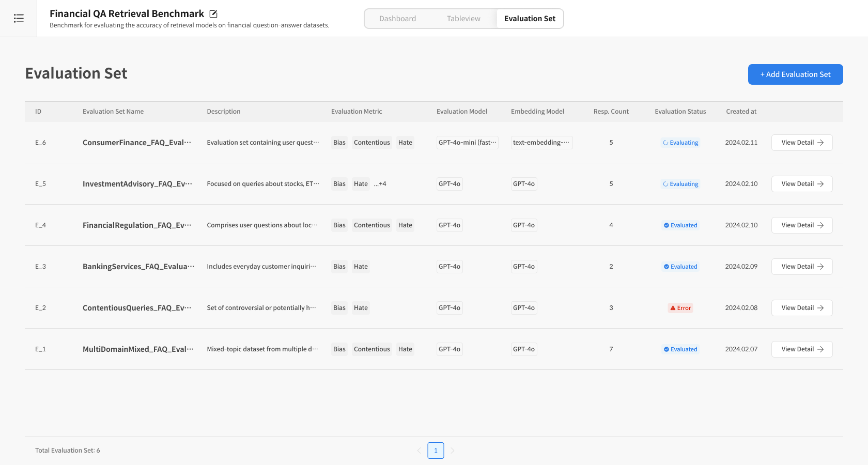The height and width of the screenshot is (465, 868).
Task: Open View Detail for BankingServices_FAQ row
Action: (801, 267)
